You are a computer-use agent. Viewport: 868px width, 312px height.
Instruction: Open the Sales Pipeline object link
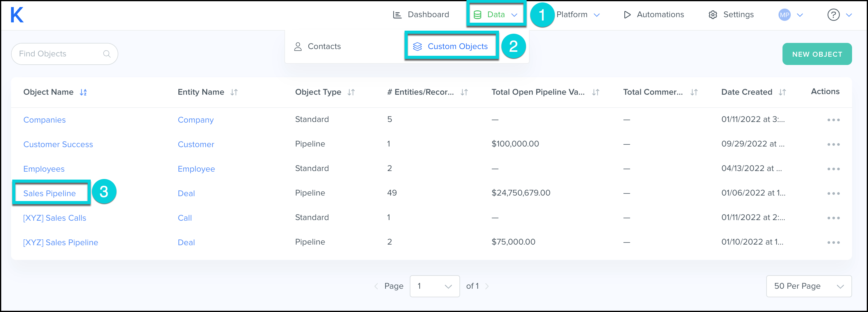pos(50,193)
